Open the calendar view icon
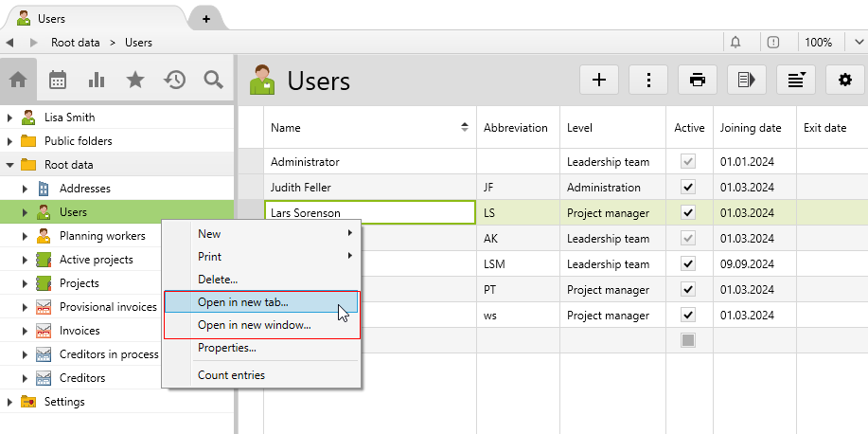This screenshot has height=434, width=868. (57, 81)
